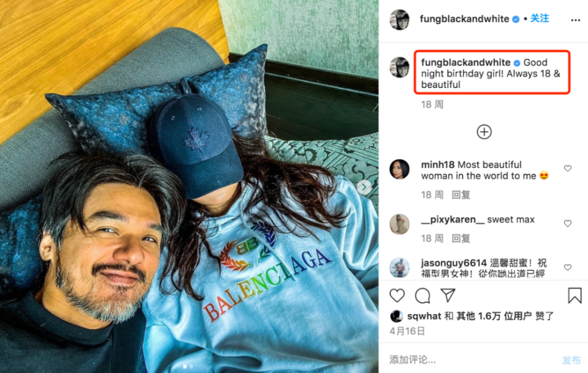Go to next photo with carousel arrow
This screenshot has height=373, width=588.
[x=364, y=187]
